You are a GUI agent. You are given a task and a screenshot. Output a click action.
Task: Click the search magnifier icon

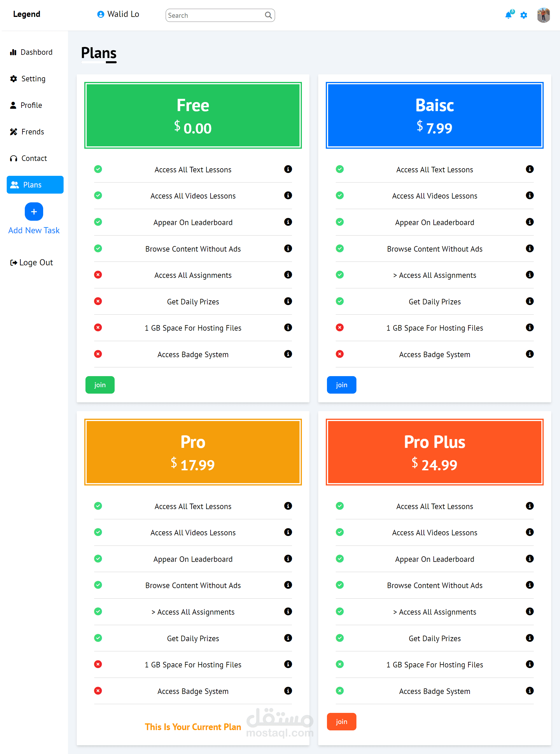point(268,15)
